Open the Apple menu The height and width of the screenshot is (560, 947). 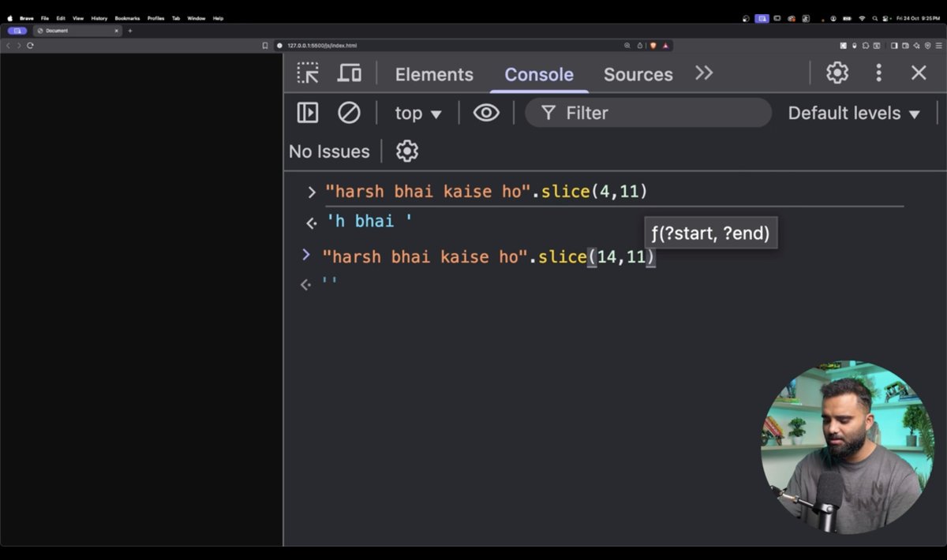tap(9, 18)
